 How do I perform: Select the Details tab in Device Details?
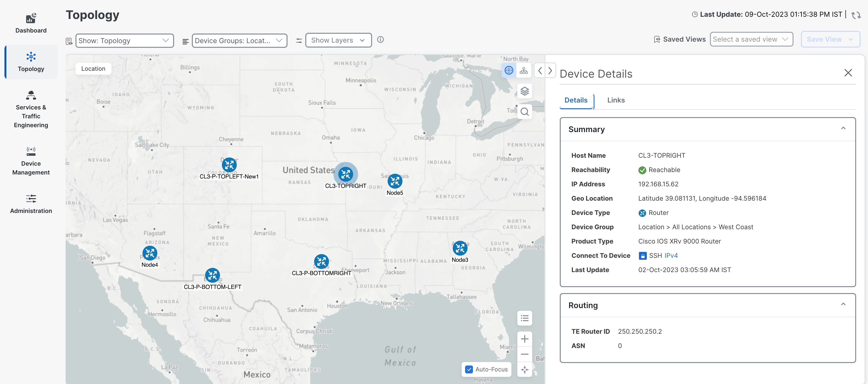576,100
